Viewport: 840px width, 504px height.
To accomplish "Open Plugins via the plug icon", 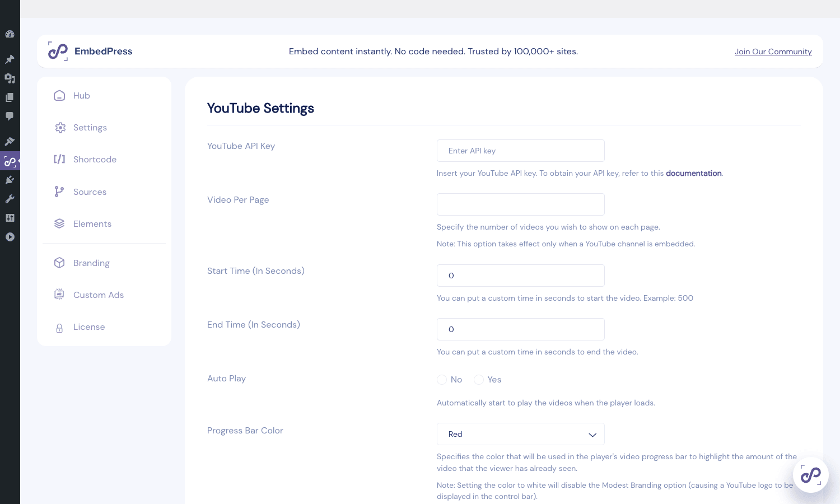I will click(x=10, y=180).
